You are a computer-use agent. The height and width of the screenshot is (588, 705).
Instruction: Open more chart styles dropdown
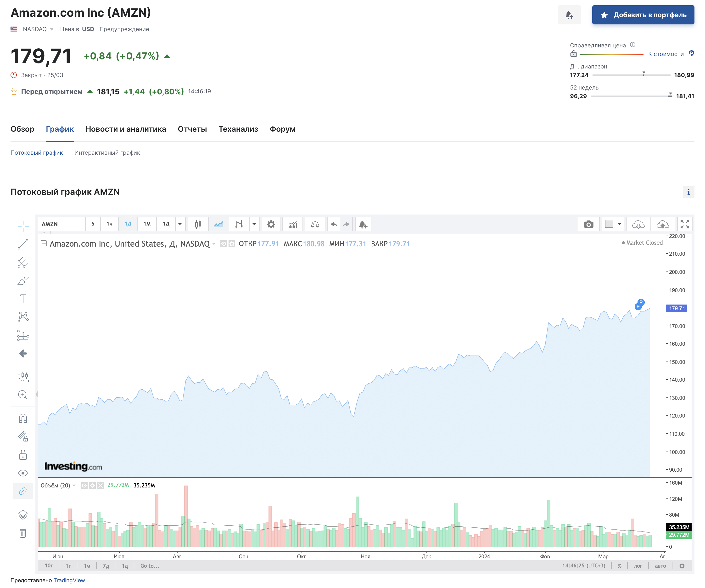[x=254, y=224]
